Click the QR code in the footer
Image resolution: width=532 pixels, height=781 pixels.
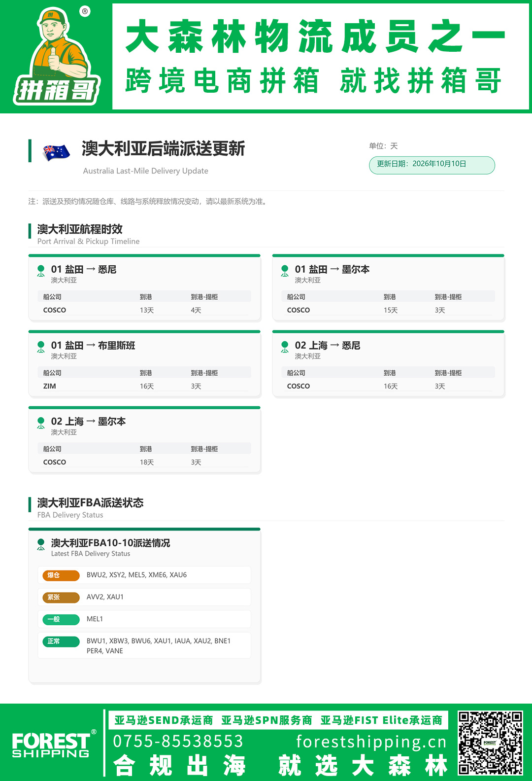tap(490, 743)
